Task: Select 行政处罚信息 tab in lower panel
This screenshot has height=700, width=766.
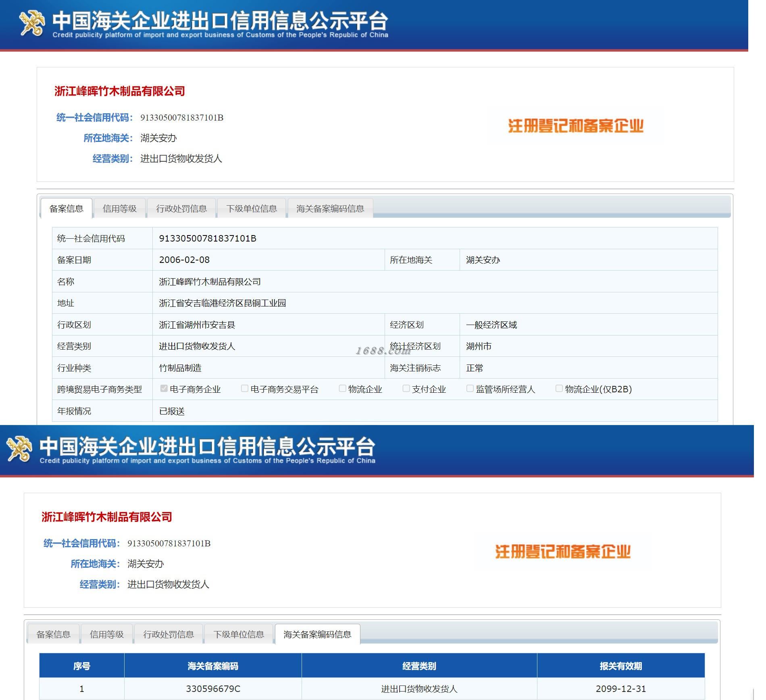Action: [169, 634]
